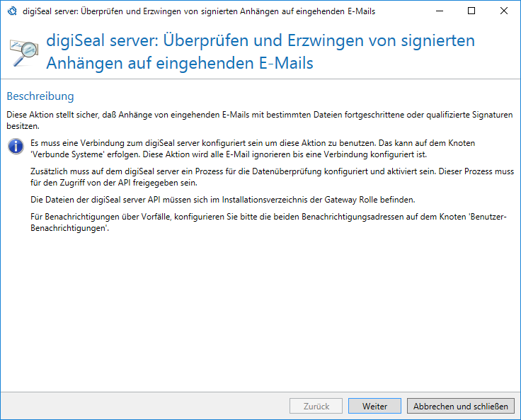This screenshot has width=521, height=420.
Task: Click the blue information icon
Action: tap(16, 147)
